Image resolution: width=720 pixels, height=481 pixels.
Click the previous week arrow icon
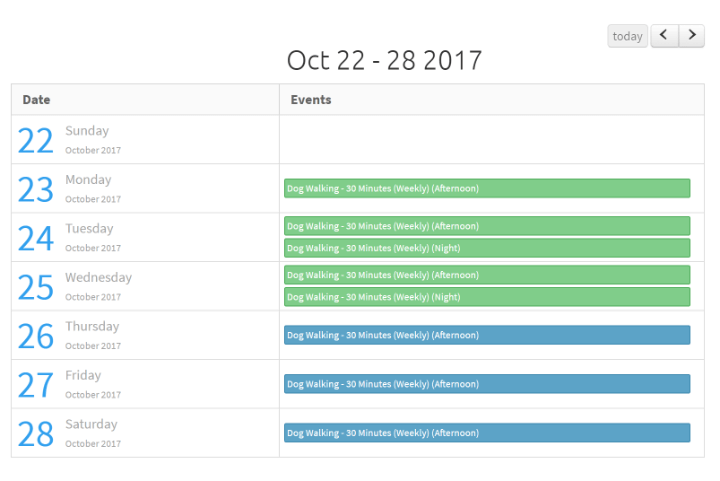[x=664, y=35]
